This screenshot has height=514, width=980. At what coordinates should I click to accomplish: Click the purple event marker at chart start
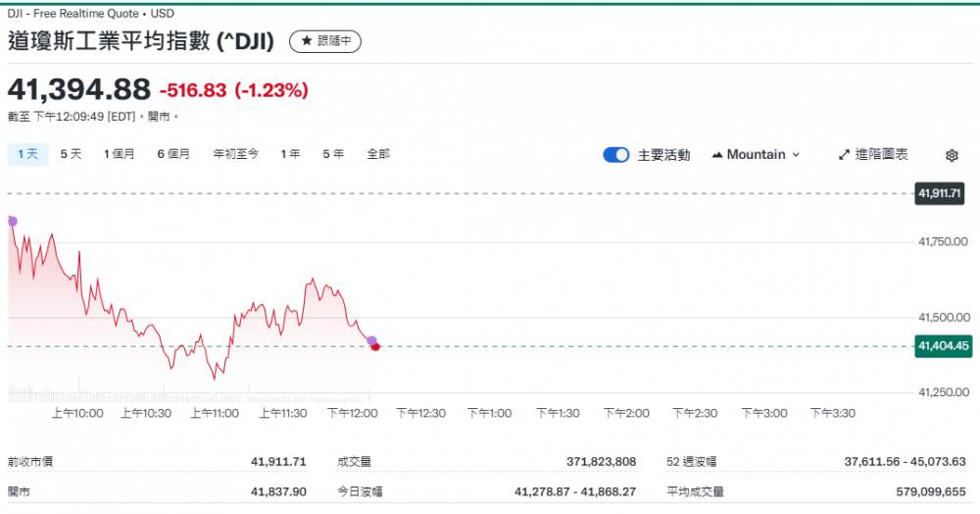pos(13,221)
